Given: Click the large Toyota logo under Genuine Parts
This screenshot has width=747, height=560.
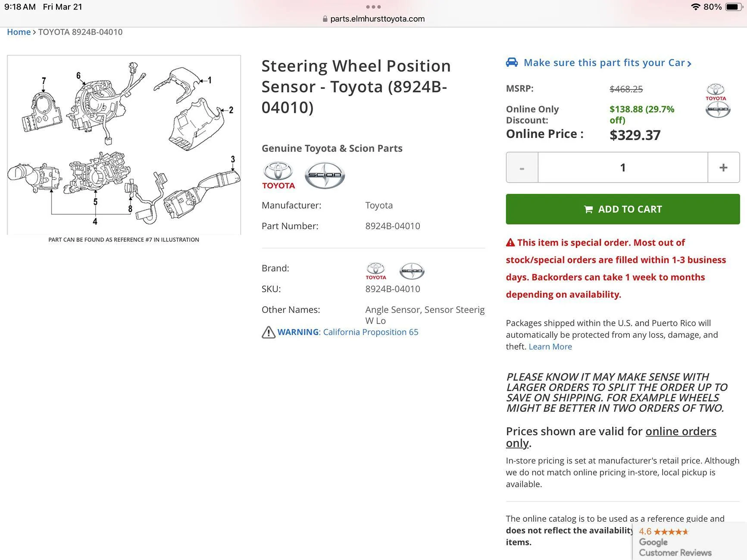Looking at the screenshot, I should point(278,175).
